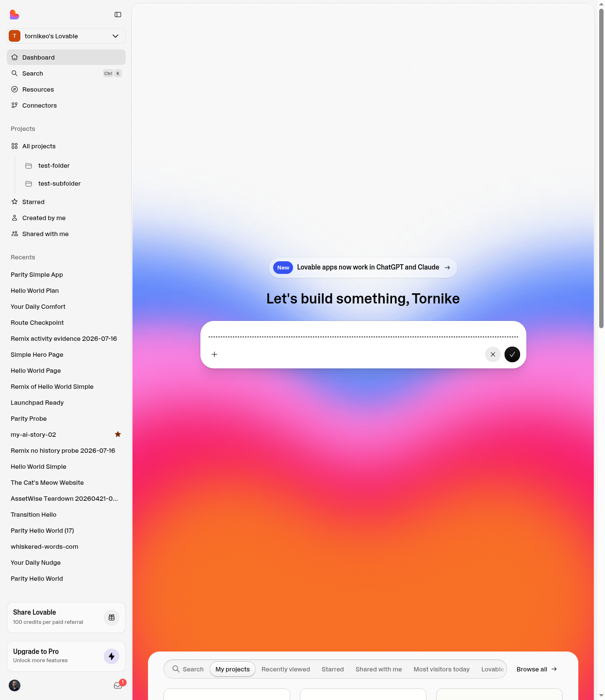The width and height of the screenshot is (605, 700).
Task: Search projects in the projects panel
Action: pyautogui.click(x=188, y=669)
